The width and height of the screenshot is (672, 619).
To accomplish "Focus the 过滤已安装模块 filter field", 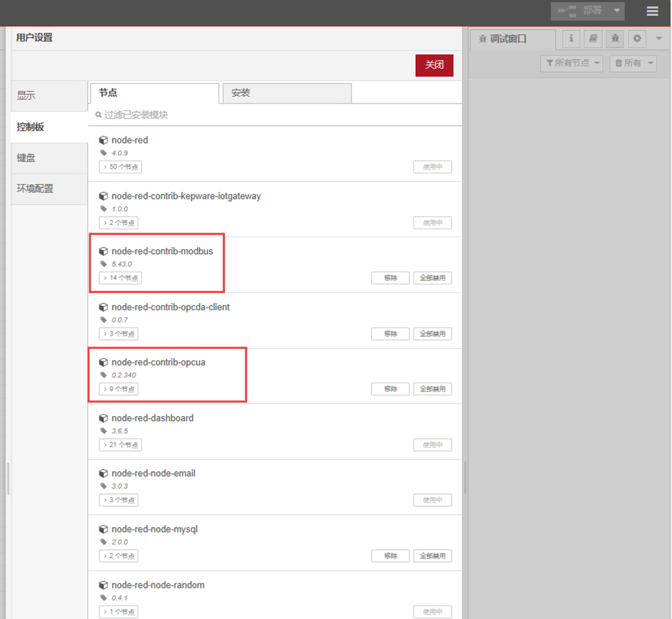I will click(275, 115).
